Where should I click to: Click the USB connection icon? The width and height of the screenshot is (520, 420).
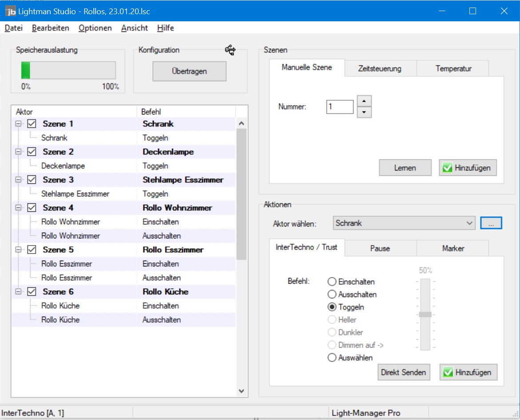point(230,50)
